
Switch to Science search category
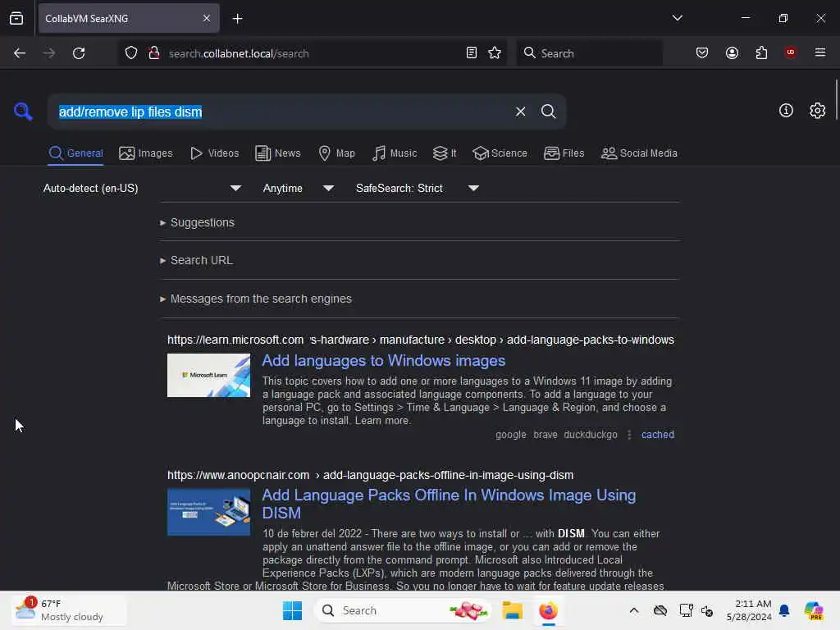pyautogui.click(x=500, y=153)
